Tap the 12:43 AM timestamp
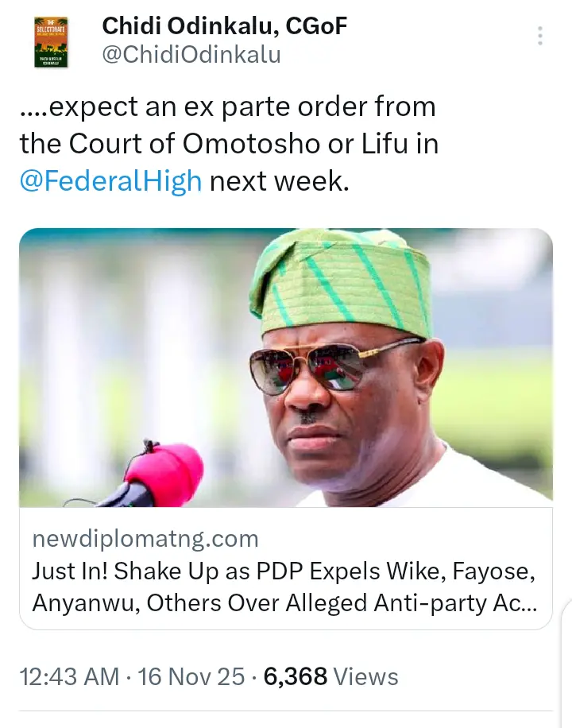 [70, 676]
